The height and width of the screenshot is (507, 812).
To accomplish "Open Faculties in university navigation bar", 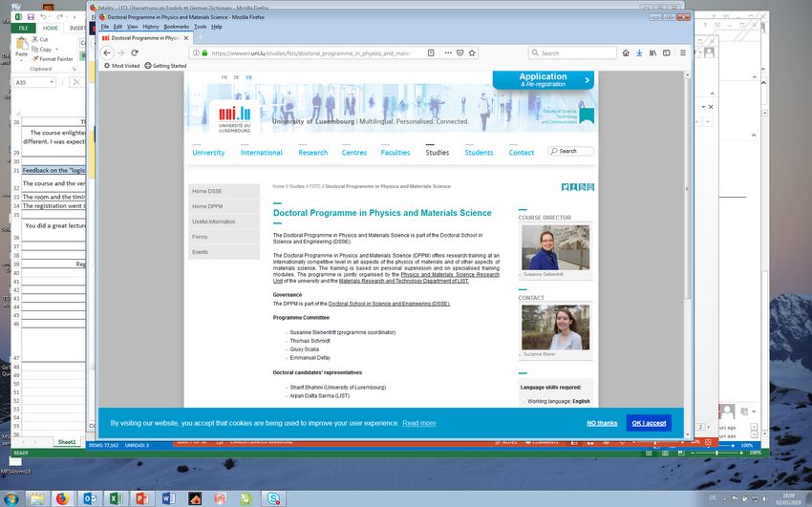I will tap(395, 153).
